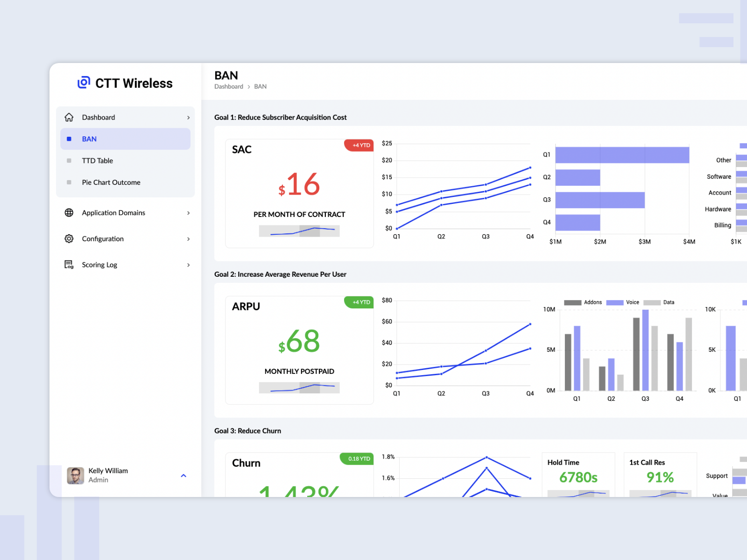Expand the Dashboard chevron

pos(188,117)
